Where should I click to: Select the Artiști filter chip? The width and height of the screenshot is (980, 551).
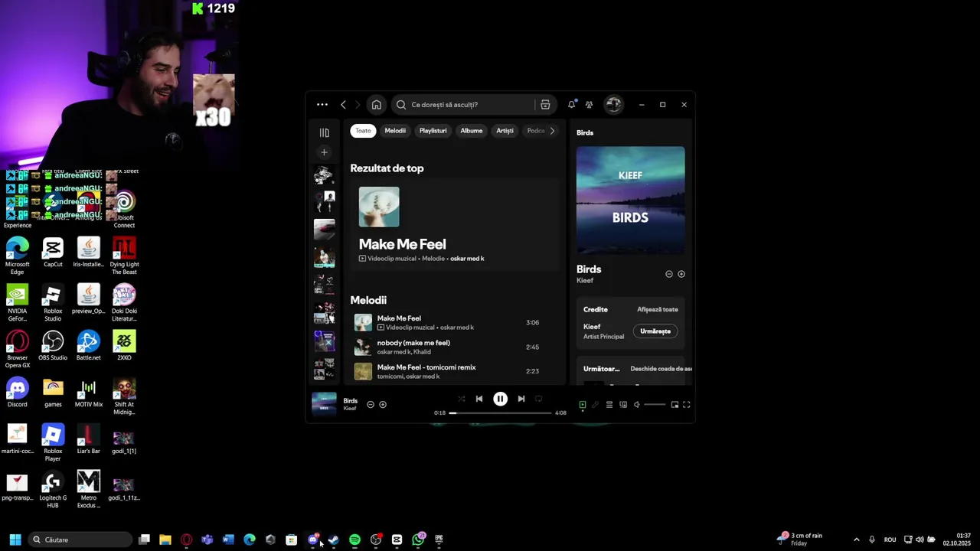[505, 131]
